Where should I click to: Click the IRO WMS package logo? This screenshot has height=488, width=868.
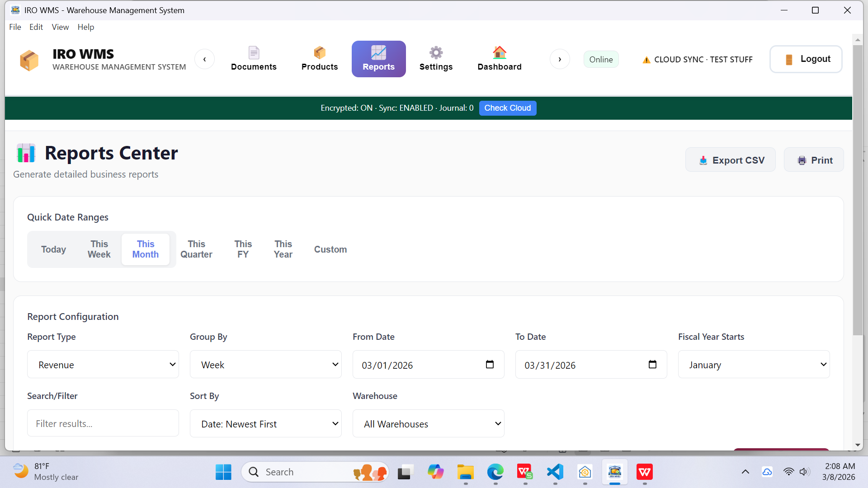click(29, 59)
